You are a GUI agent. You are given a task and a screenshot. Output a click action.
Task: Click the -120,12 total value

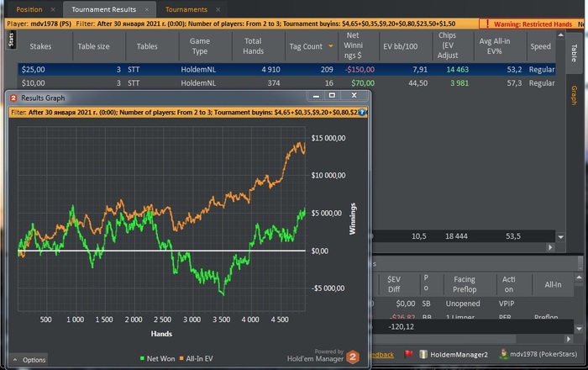[x=402, y=327]
